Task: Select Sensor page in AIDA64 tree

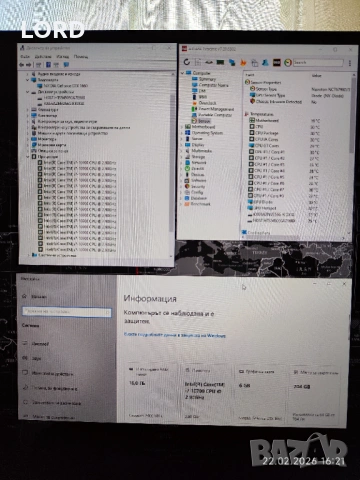Action: coord(204,121)
